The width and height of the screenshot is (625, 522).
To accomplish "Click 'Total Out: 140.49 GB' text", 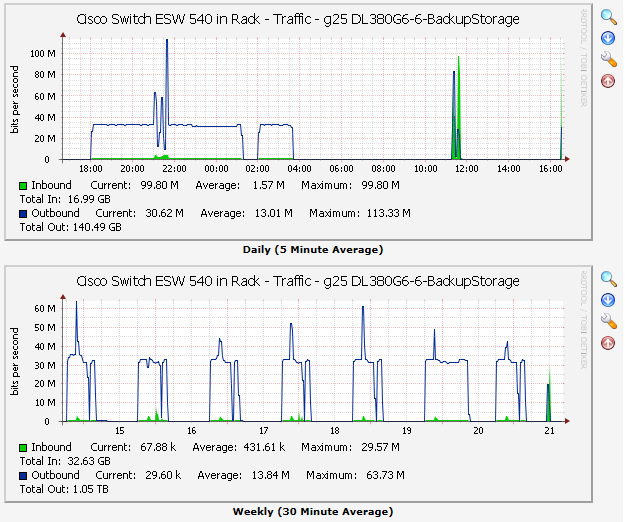I will (x=71, y=227).
